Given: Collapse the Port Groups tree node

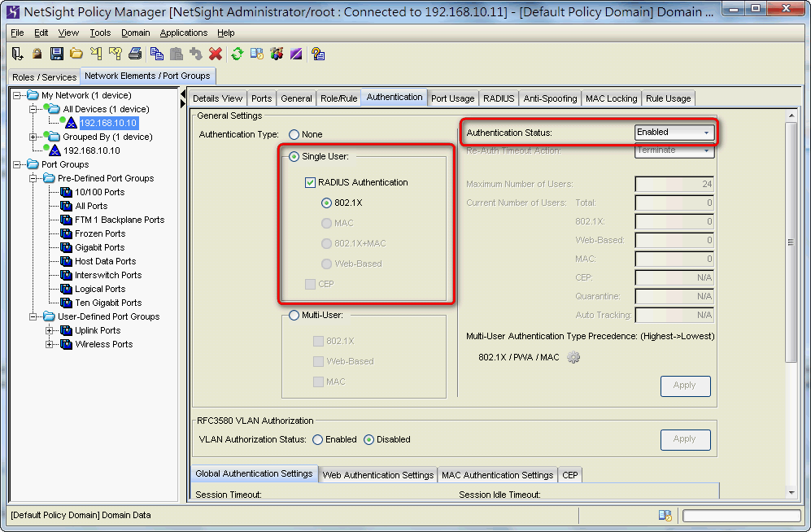Looking at the screenshot, I should coord(17,164).
